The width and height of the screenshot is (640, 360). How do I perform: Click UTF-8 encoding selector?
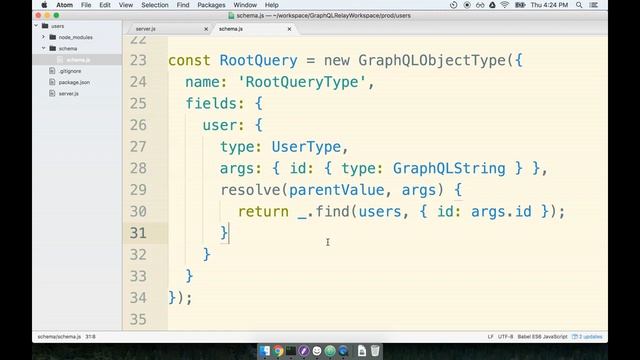(x=505, y=337)
